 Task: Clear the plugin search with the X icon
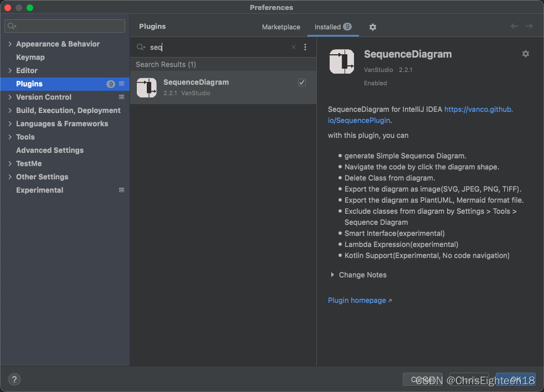pos(293,47)
